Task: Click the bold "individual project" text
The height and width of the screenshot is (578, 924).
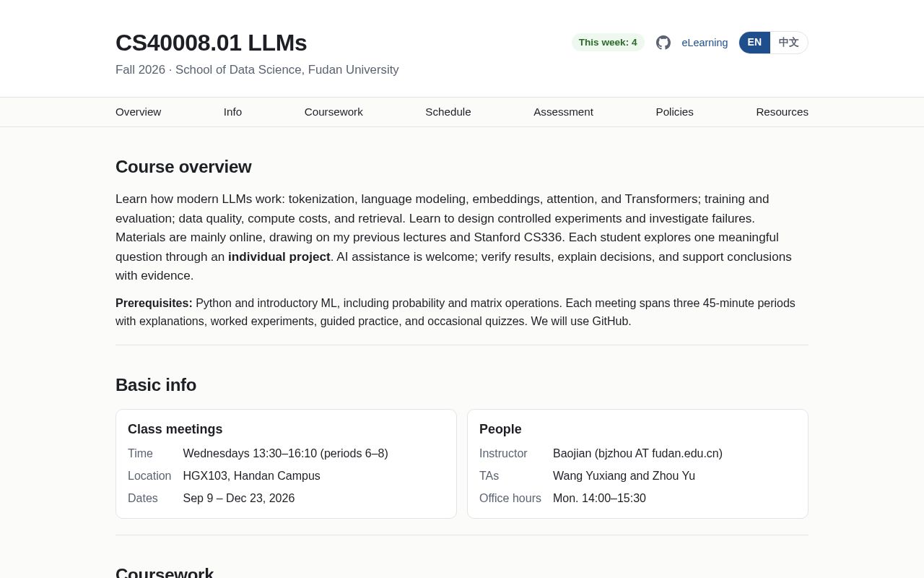Action: [x=279, y=256]
